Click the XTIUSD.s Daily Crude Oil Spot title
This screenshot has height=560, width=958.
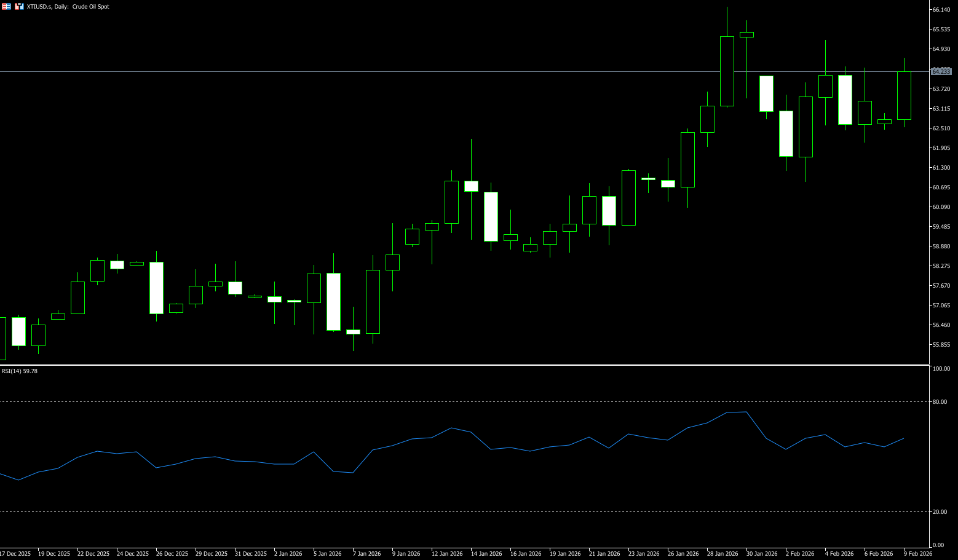point(68,7)
